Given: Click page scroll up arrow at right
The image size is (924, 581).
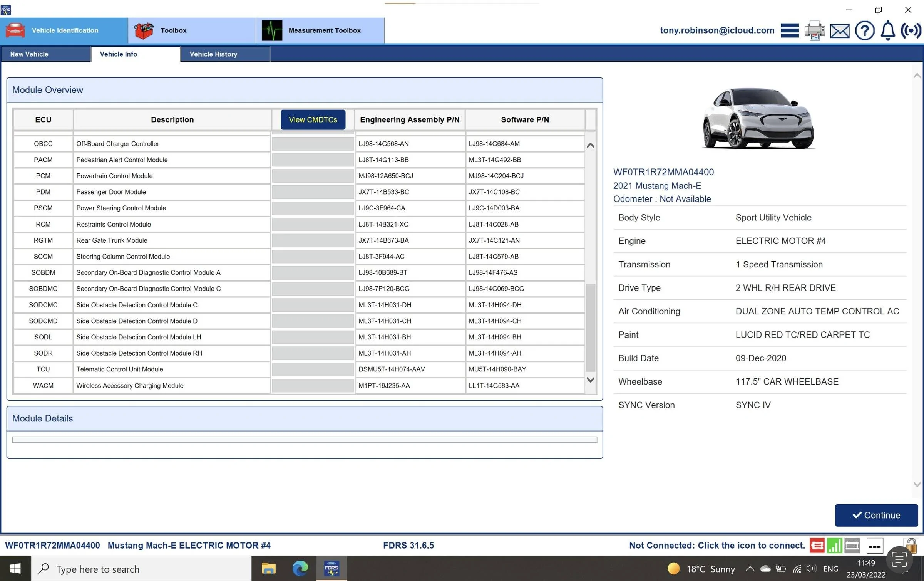Looking at the screenshot, I should (x=917, y=76).
